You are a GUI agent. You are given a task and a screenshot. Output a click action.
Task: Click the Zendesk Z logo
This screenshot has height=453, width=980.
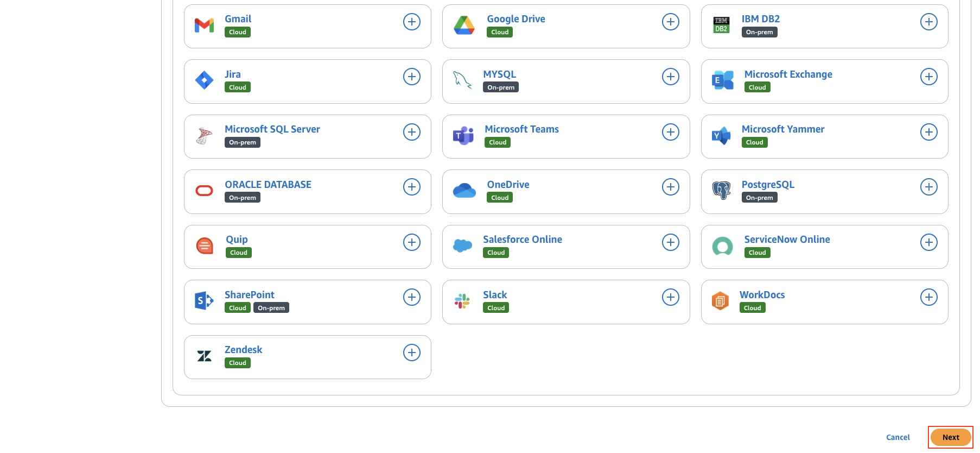click(x=204, y=356)
